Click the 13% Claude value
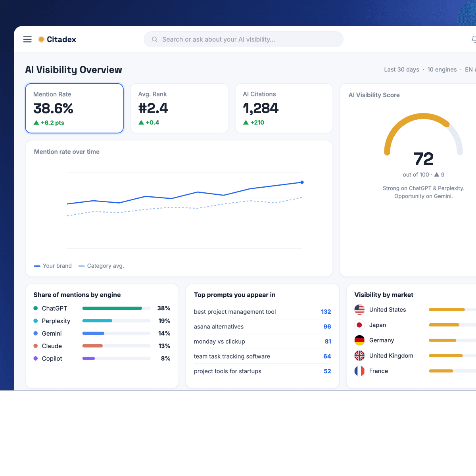 click(x=164, y=346)
